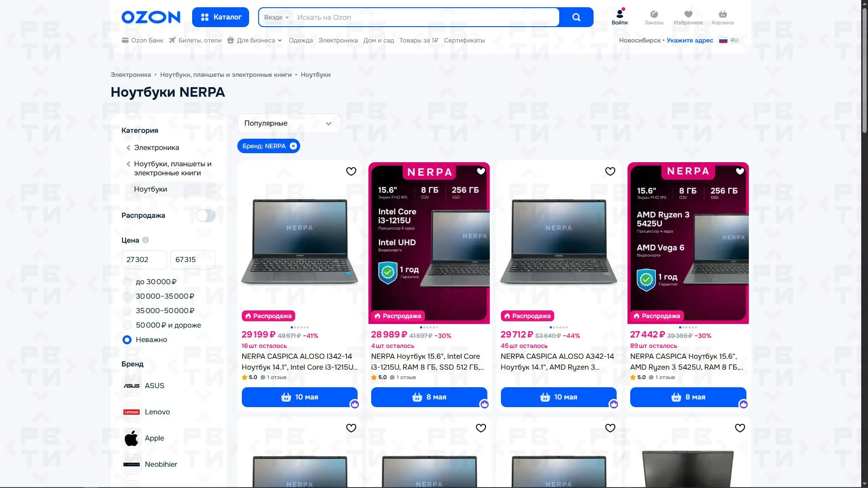
Task: Open the Популярные sorting dropdown
Action: pyautogui.click(x=289, y=123)
